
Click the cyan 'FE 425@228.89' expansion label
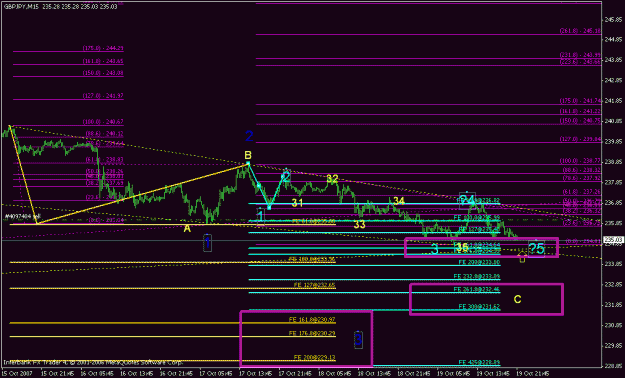[x=479, y=362]
